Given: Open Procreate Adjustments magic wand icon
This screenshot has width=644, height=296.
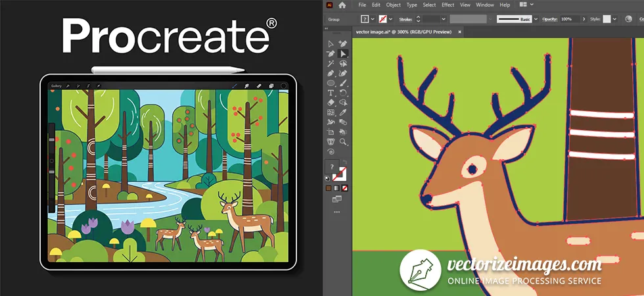Looking at the screenshot, I should coord(78,86).
